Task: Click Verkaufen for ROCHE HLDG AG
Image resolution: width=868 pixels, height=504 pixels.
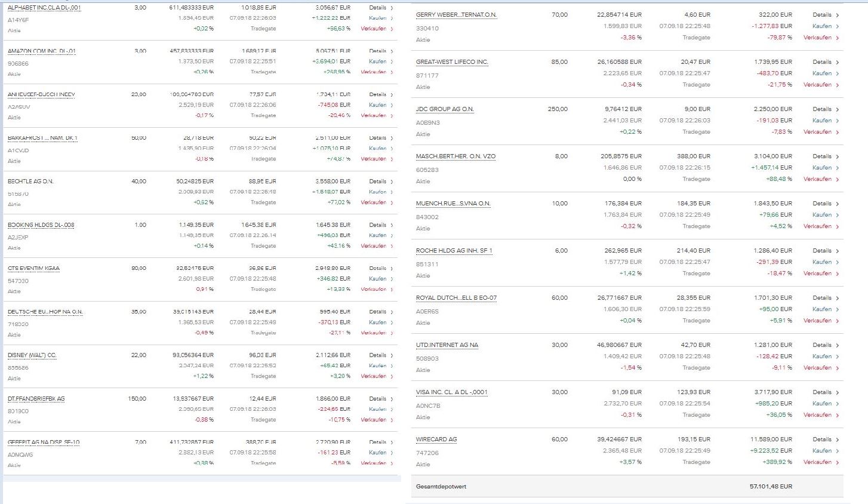Action: [x=817, y=273]
